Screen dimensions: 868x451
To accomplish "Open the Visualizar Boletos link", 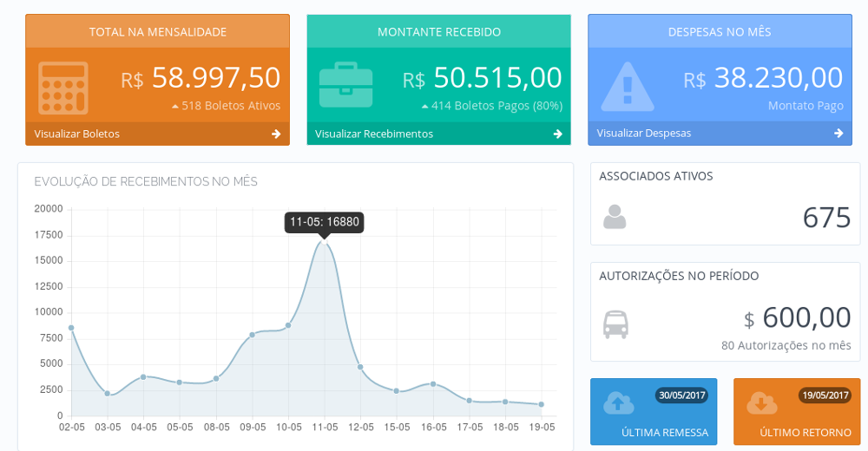I will (x=77, y=134).
